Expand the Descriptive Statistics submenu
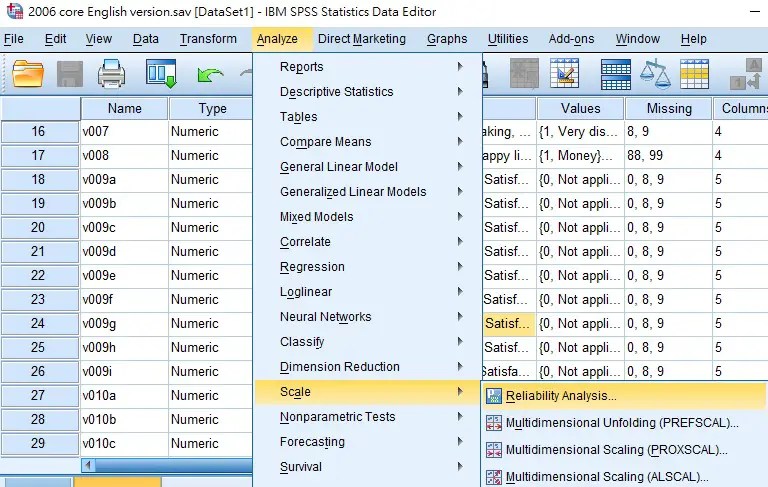768x487 pixels. click(367, 92)
